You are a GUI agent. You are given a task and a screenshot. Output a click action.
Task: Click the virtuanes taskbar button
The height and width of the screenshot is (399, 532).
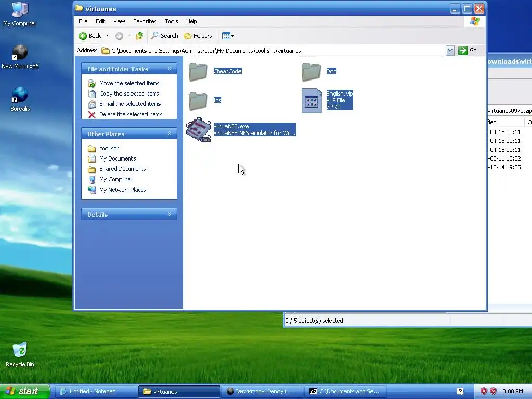coord(179,392)
